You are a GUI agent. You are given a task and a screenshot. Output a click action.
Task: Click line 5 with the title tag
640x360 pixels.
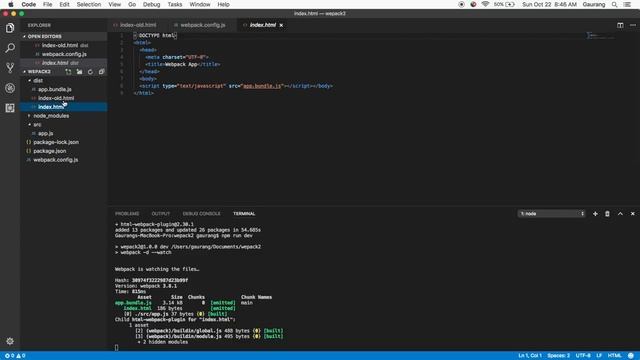coord(183,64)
